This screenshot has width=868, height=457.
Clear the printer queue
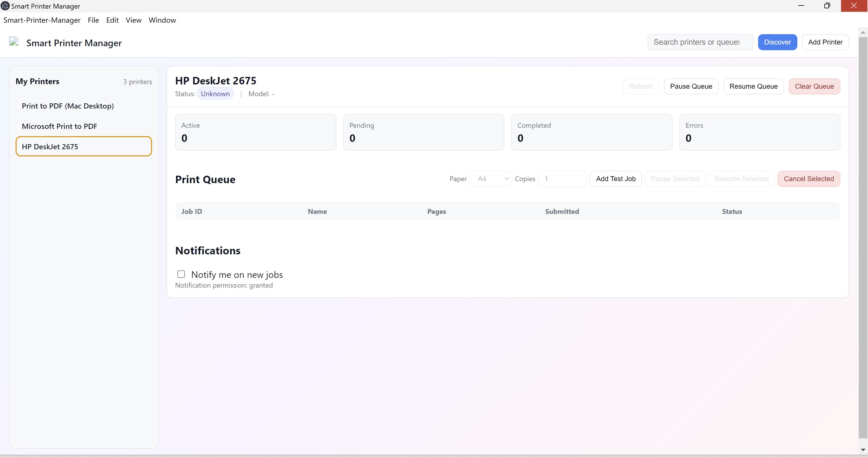coord(814,86)
